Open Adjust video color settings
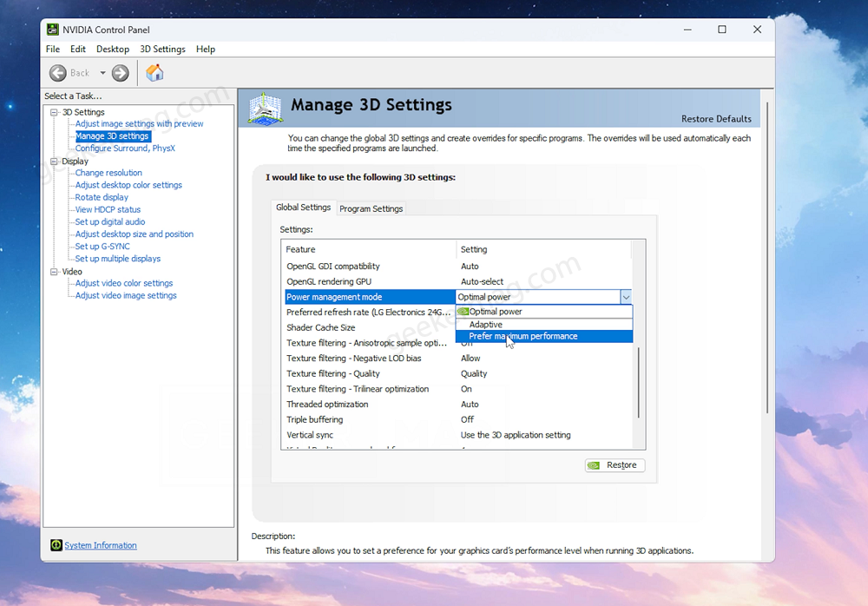Screen dimensions: 868x606 point(124,283)
